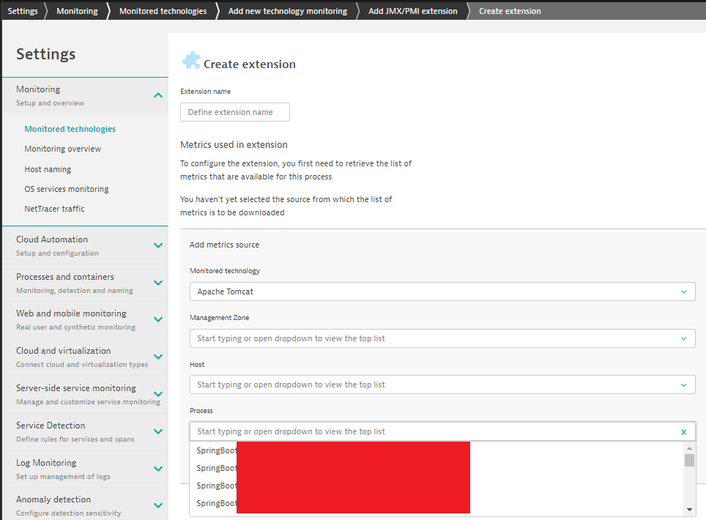The width and height of the screenshot is (706, 520).
Task: Open NetTracer traffic settings
Action: tap(54, 209)
